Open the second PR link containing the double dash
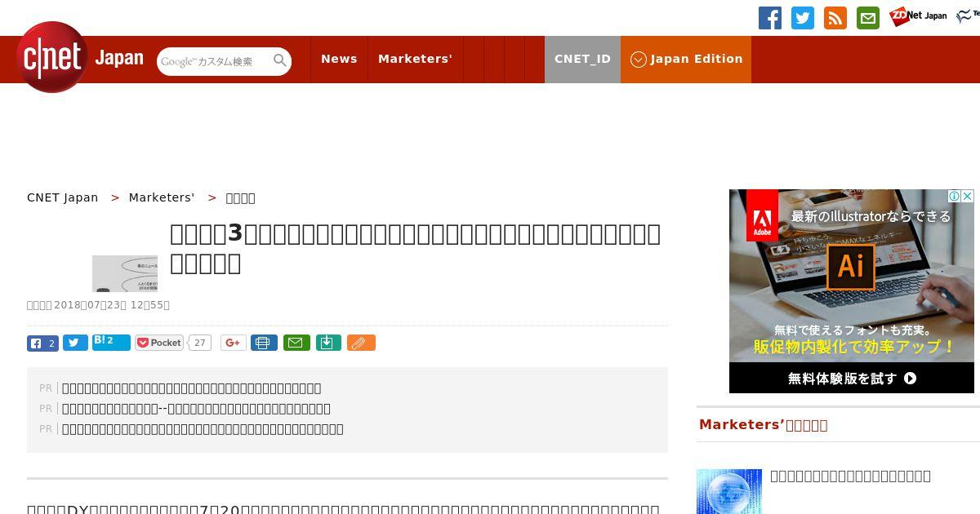This screenshot has height=514, width=980. 196,409
